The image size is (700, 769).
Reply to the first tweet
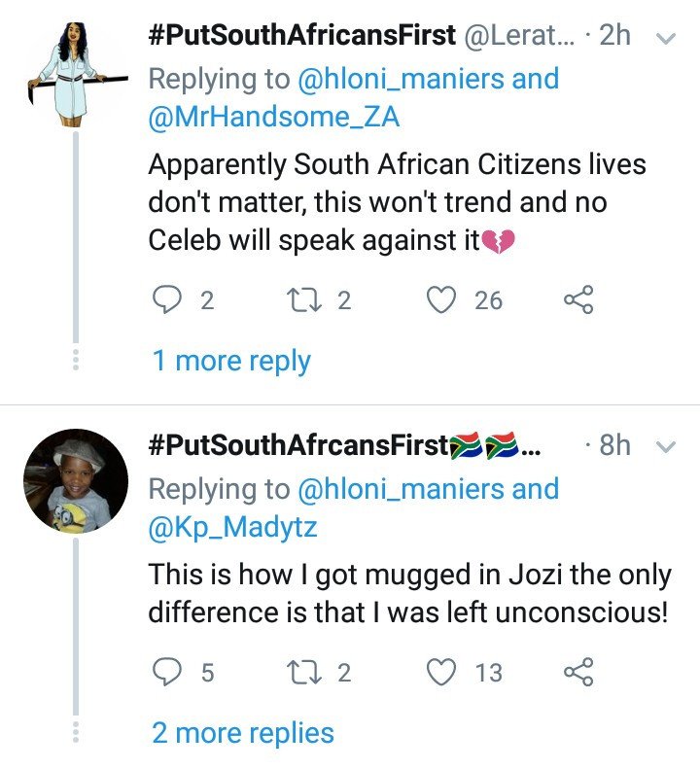167,299
